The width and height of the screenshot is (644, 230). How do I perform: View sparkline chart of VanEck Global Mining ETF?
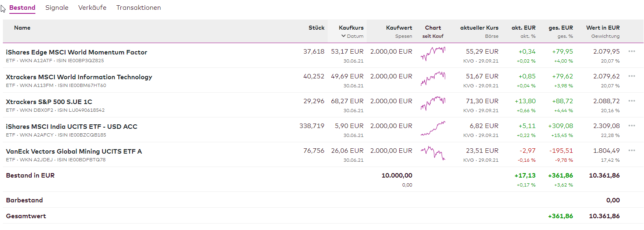click(x=433, y=153)
